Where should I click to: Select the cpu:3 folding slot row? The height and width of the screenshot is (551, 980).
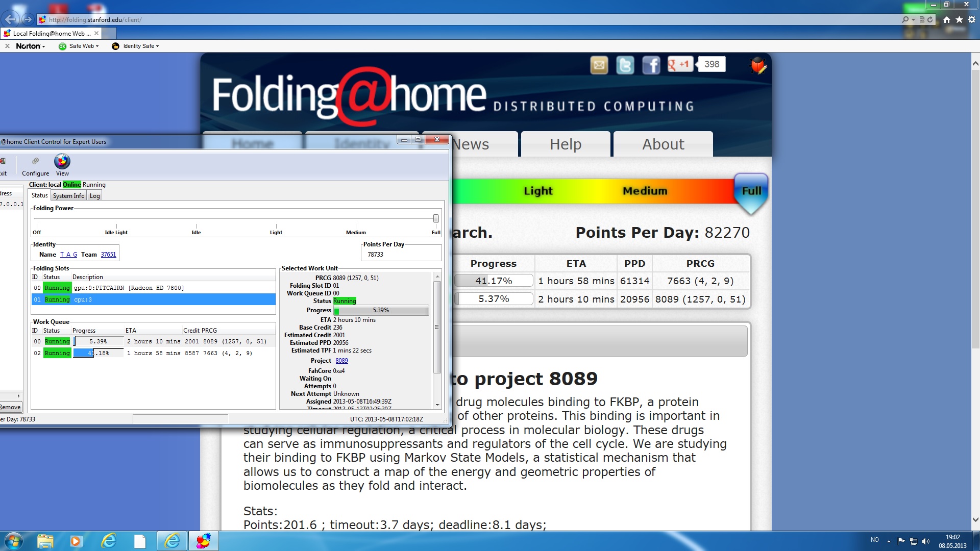[154, 299]
